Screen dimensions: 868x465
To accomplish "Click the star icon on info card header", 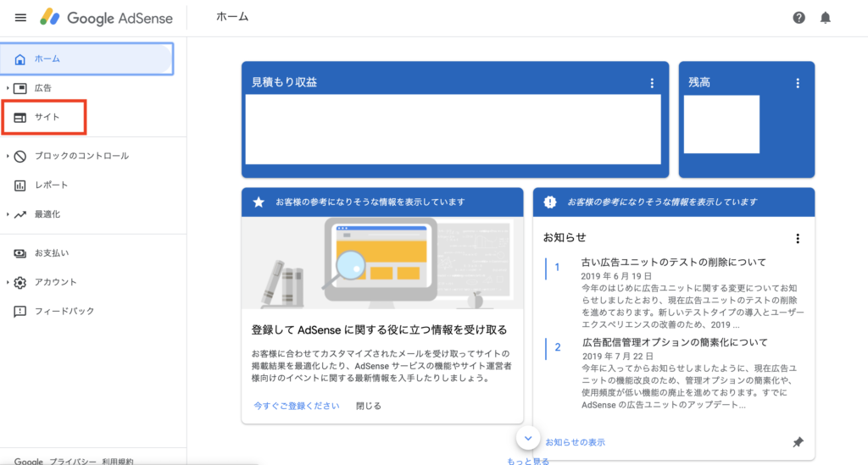I will (259, 202).
